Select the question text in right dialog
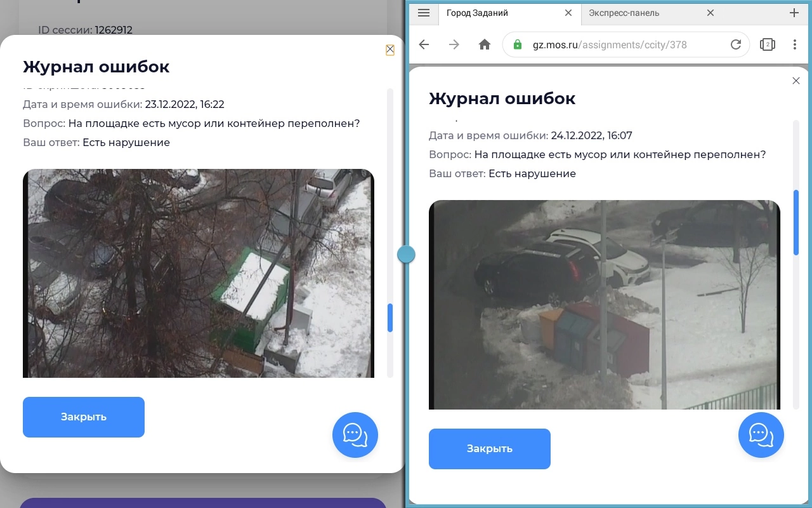Image resolution: width=812 pixels, height=508 pixels. [620, 155]
